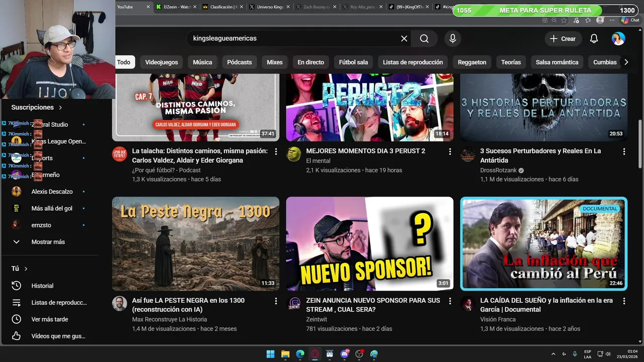This screenshot has width=644, height=362.
Task: Open the Max Reconstruye La Historia avatar
Action: click(x=119, y=304)
